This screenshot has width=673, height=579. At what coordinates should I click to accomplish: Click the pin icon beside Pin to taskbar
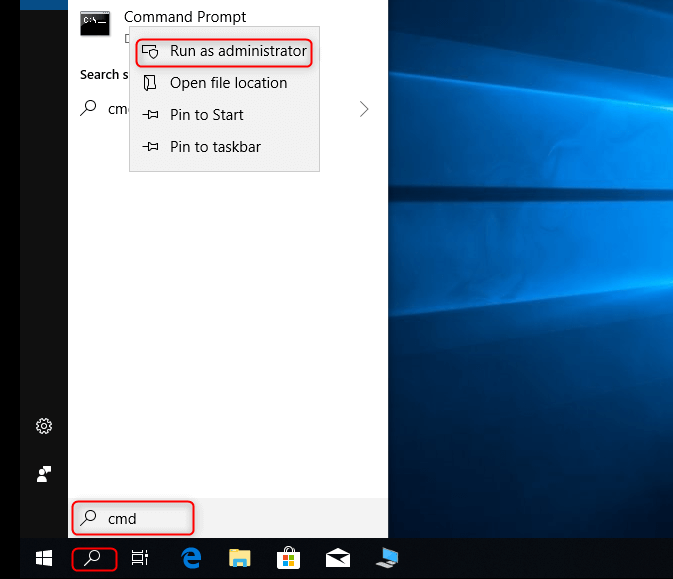coord(150,147)
